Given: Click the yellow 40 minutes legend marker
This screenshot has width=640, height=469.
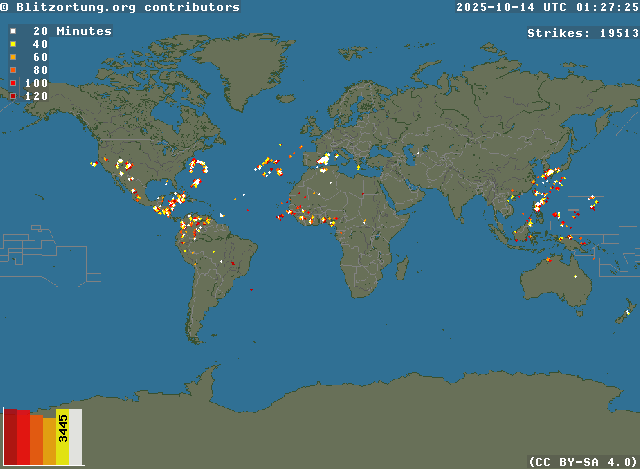Looking at the screenshot, I should coord(12,45).
